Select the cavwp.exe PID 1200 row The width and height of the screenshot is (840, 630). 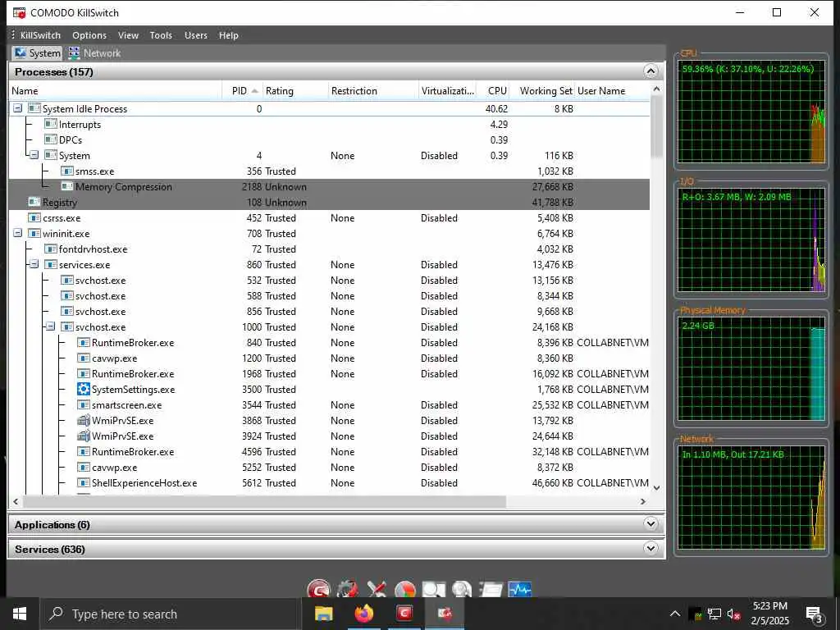329,358
